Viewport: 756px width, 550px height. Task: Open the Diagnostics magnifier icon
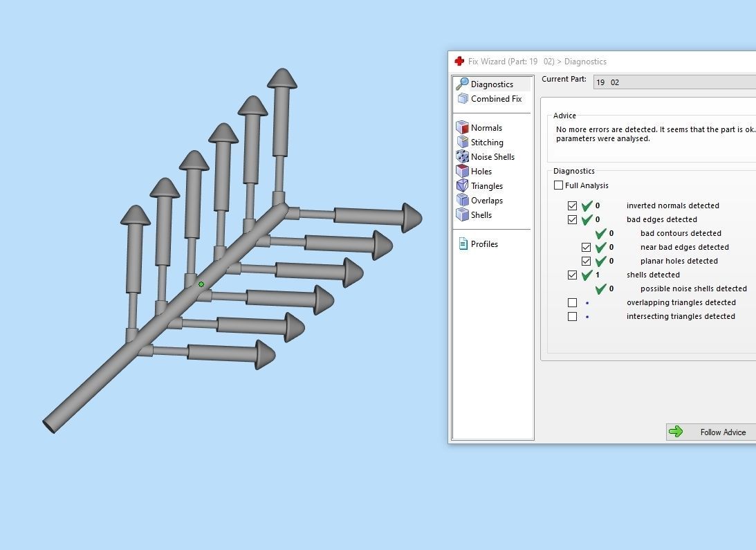click(x=462, y=84)
